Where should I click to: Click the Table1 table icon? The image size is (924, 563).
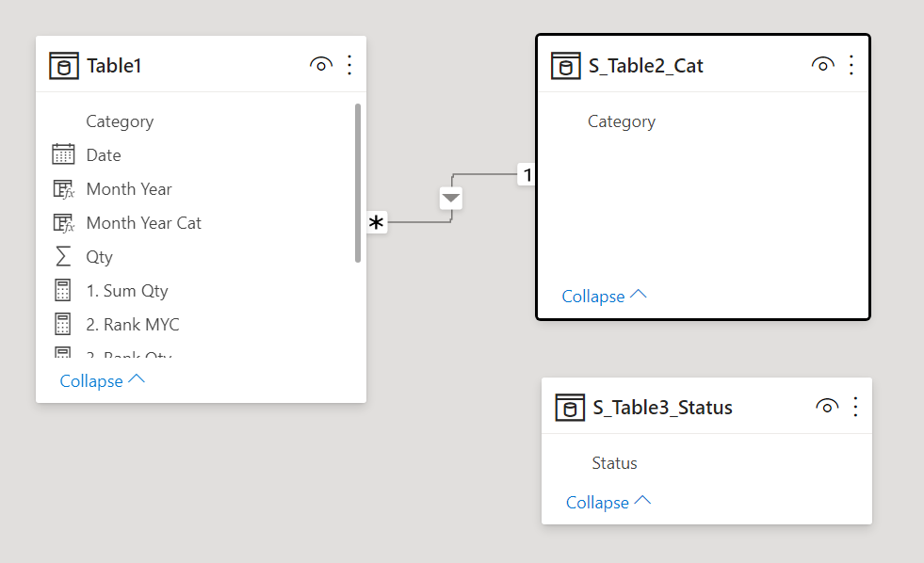point(64,65)
